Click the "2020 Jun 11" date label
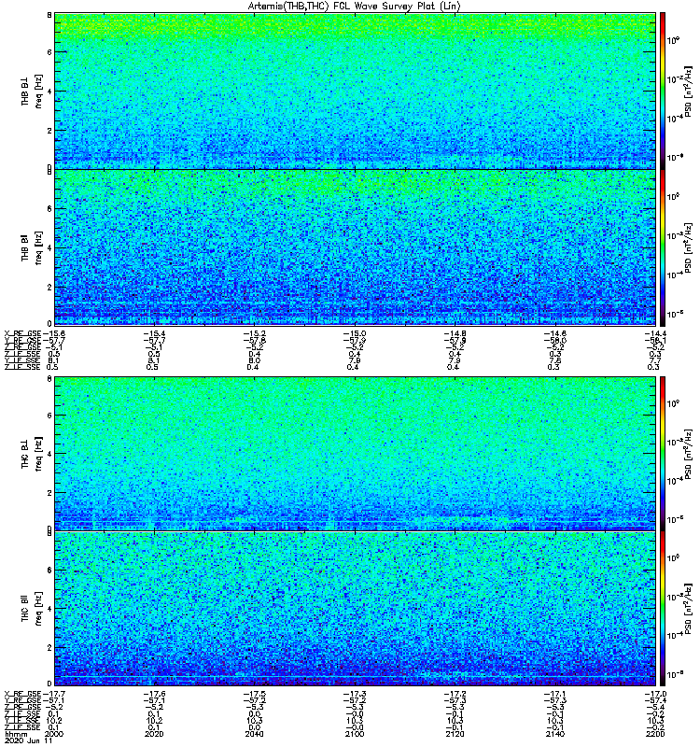This screenshot has width=700, height=747. [x=28, y=740]
